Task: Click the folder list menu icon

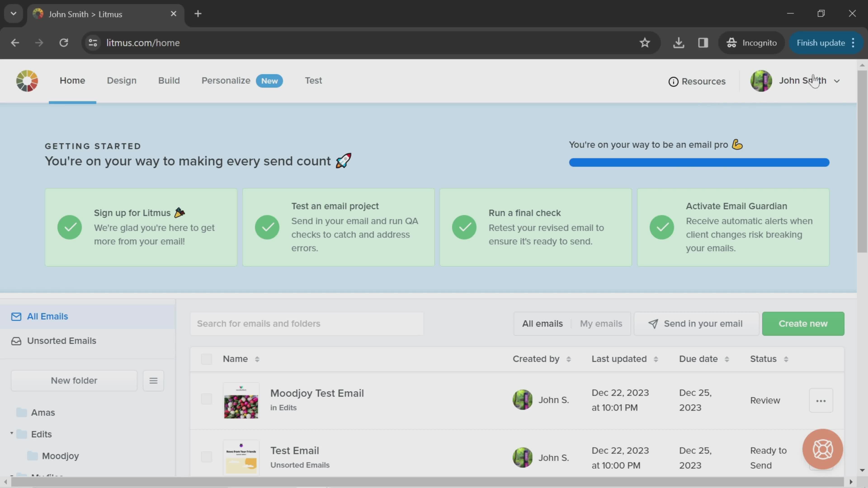Action: pos(153,380)
